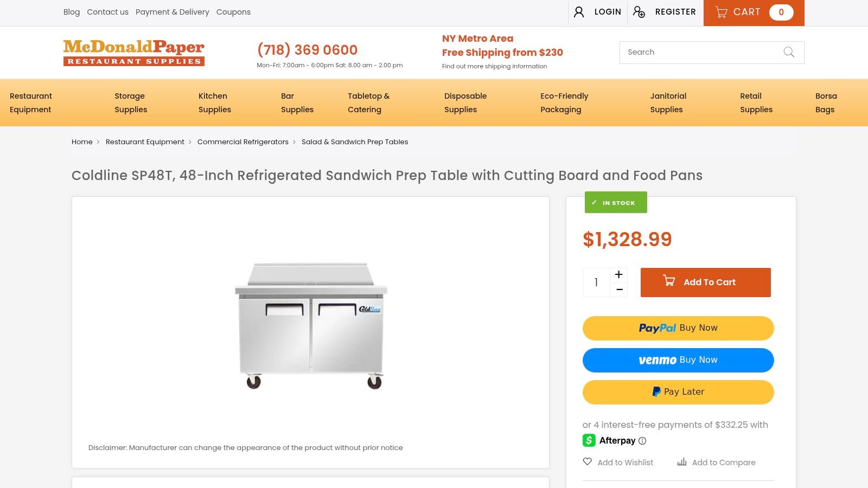This screenshot has width=868, height=488.
Task: Pay with Venmo Buy Now
Action: 678,360
